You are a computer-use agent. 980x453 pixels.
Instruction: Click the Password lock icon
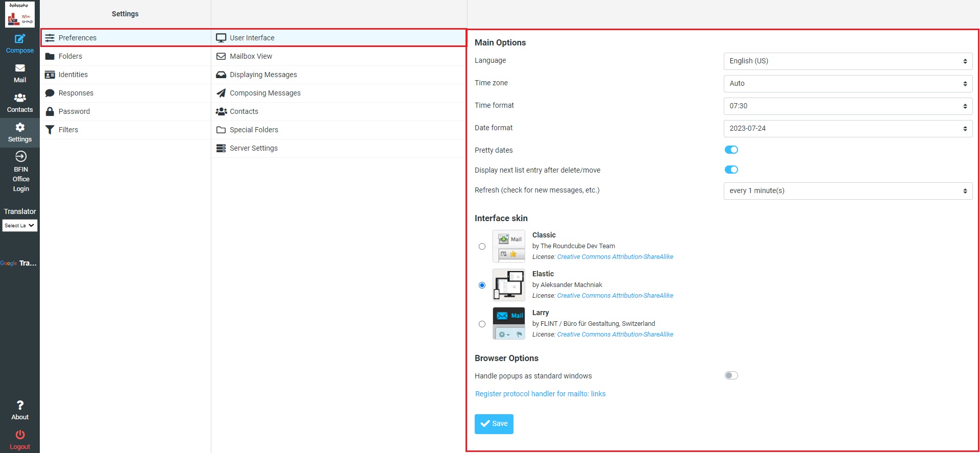pyautogui.click(x=50, y=111)
